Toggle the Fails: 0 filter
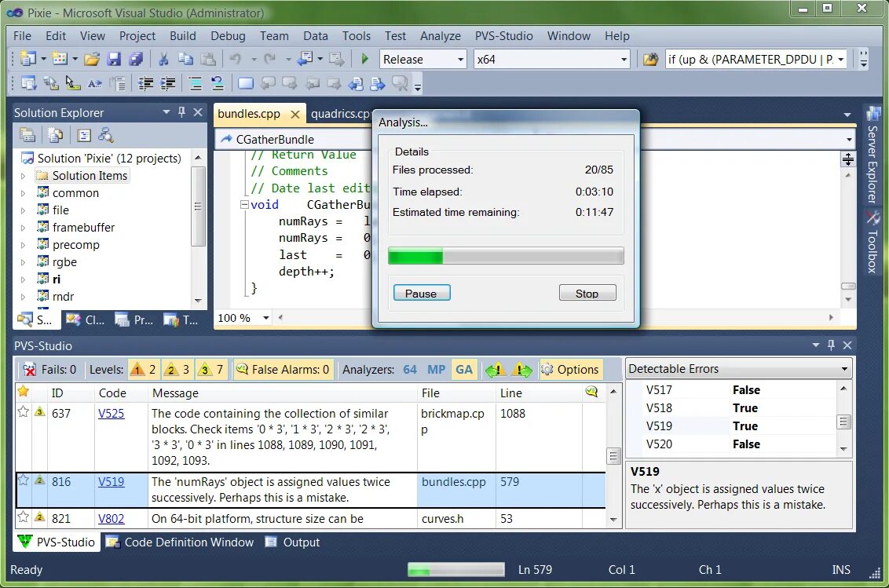This screenshot has height=588, width=889. (x=50, y=370)
